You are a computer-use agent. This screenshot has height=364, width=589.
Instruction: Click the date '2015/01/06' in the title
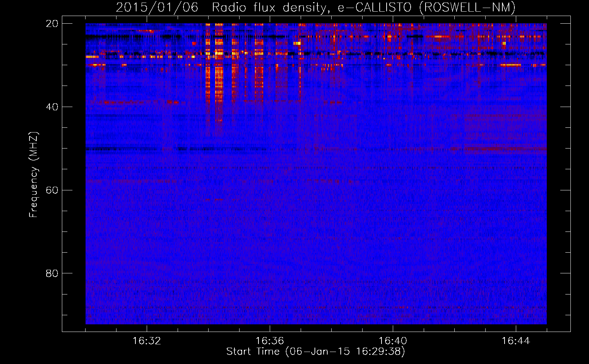[x=157, y=8]
